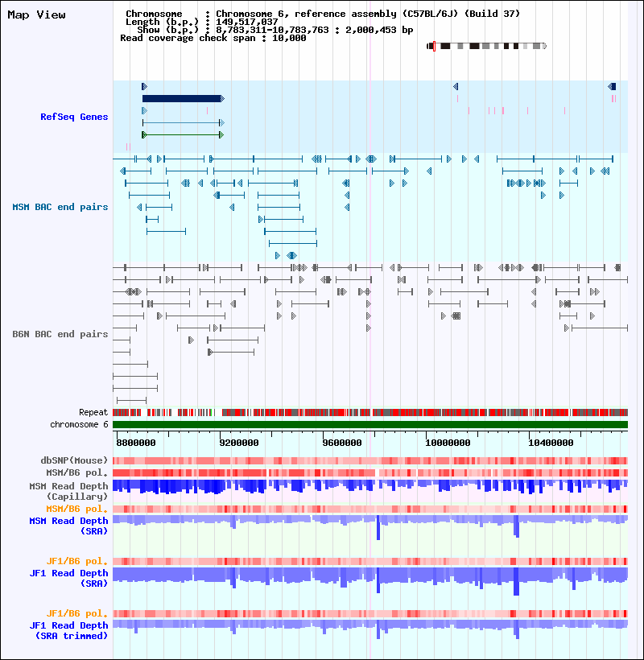
Task: Click the RefSeq gene arrow near 10100000
Action: click(x=456, y=87)
